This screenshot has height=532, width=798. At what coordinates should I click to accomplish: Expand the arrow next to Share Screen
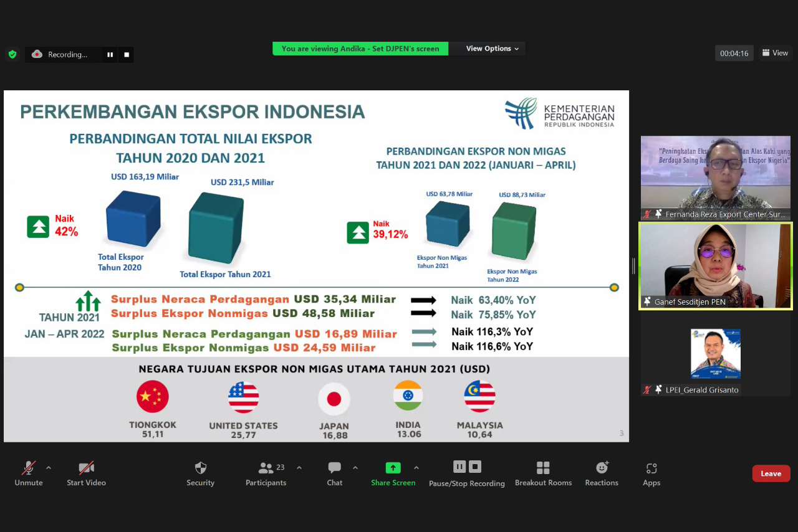[x=416, y=468]
